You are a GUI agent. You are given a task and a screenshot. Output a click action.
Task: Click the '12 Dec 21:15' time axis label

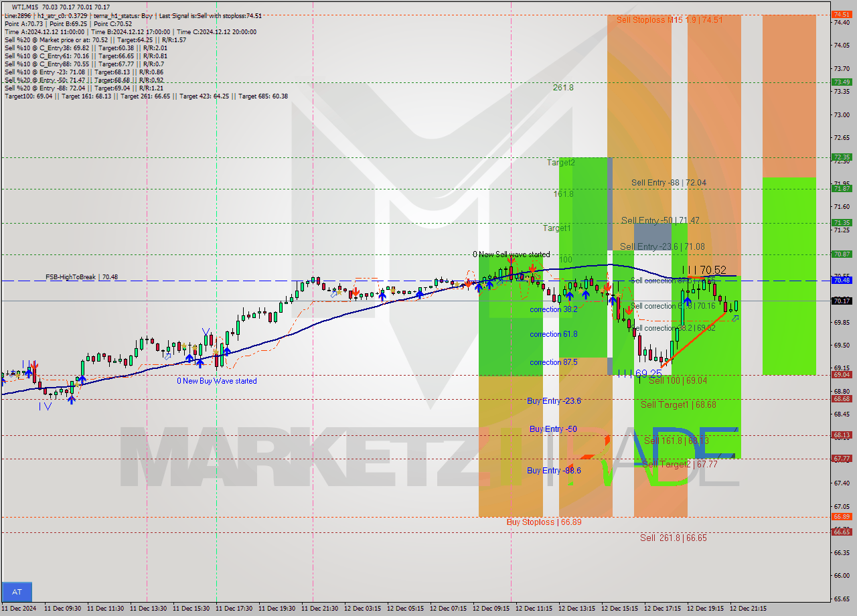[749, 609]
